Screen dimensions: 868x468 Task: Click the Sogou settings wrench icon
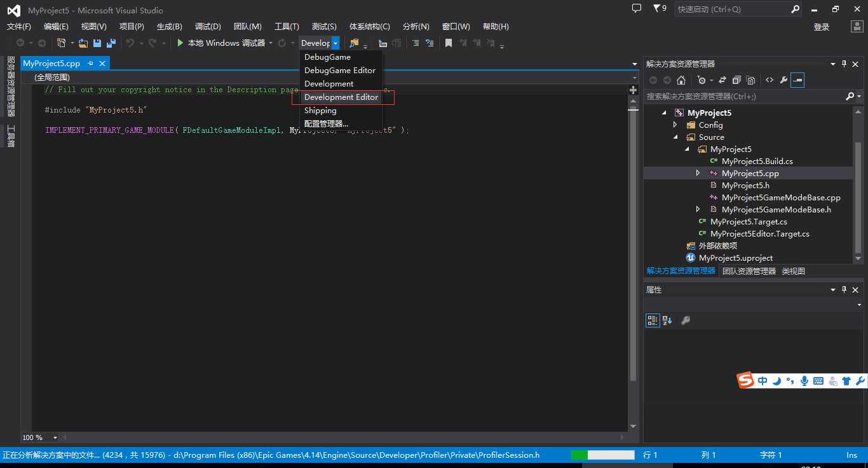point(860,381)
